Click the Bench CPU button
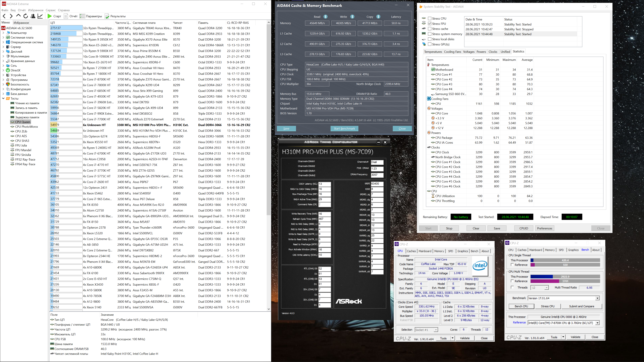The image size is (644, 362). coord(521,306)
